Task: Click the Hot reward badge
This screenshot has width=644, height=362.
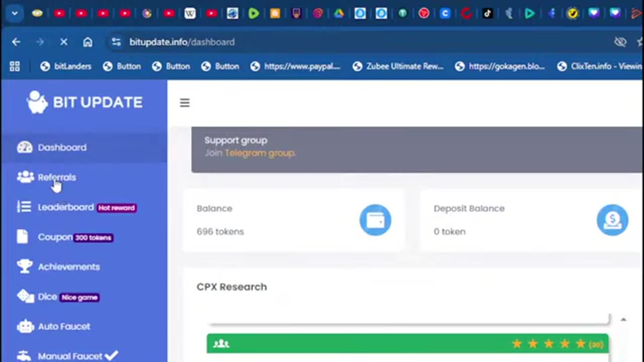Action: click(116, 208)
